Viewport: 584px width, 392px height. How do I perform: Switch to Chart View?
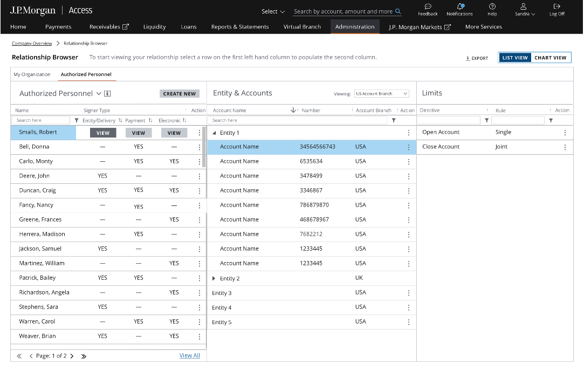(550, 58)
